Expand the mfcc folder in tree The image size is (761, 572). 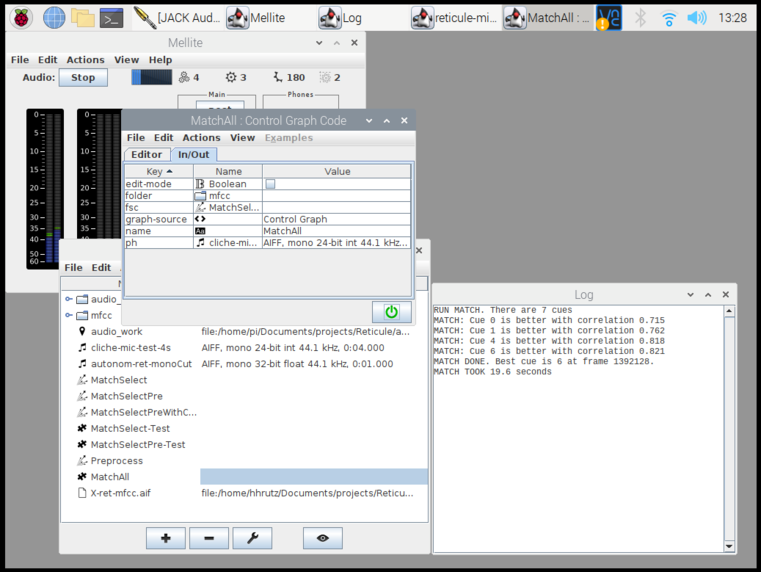(x=69, y=315)
